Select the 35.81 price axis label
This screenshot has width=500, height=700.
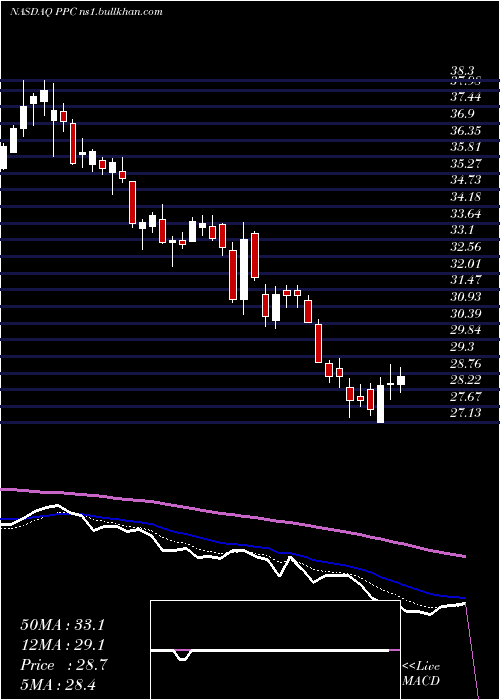pos(465,147)
